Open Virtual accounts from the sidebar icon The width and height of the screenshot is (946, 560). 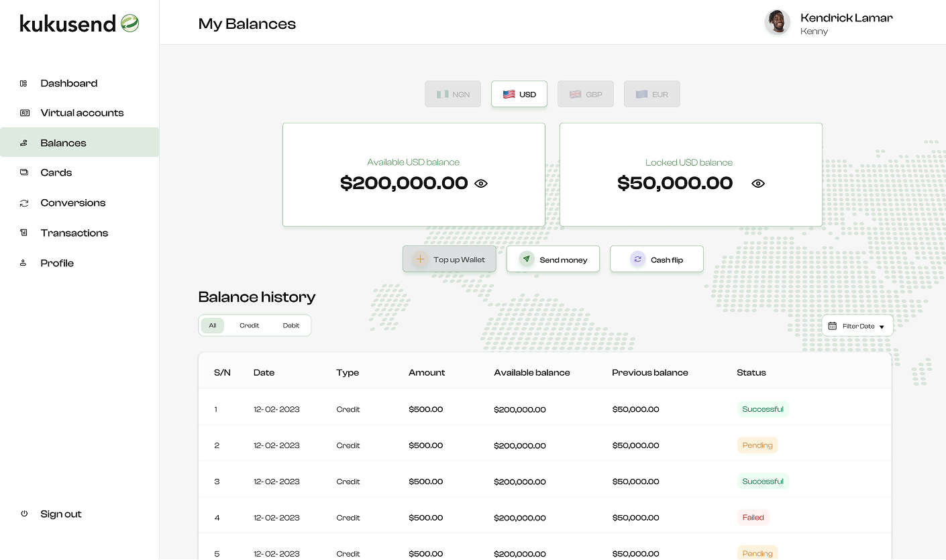point(24,113)
